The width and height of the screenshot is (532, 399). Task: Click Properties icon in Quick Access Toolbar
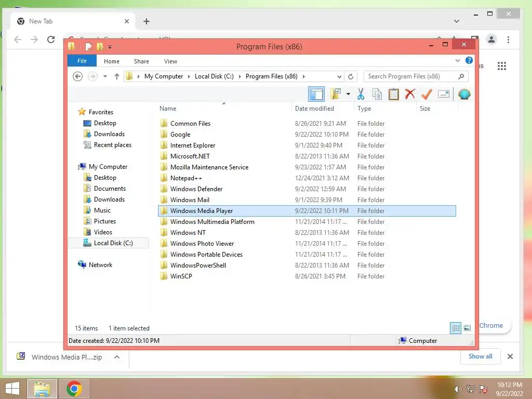pyautogui.click(x=88, y=46)
